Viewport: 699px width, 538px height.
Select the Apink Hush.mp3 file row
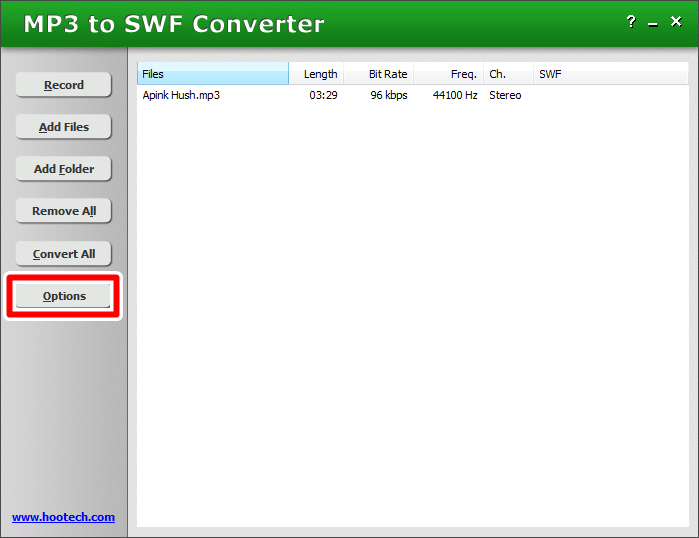click(412, 95)
